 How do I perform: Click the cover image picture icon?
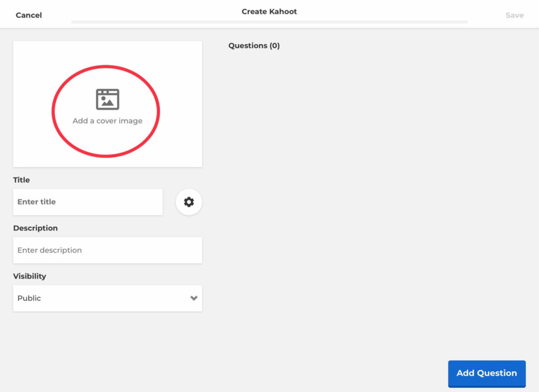pyautogui.click(x=107, y=99)
